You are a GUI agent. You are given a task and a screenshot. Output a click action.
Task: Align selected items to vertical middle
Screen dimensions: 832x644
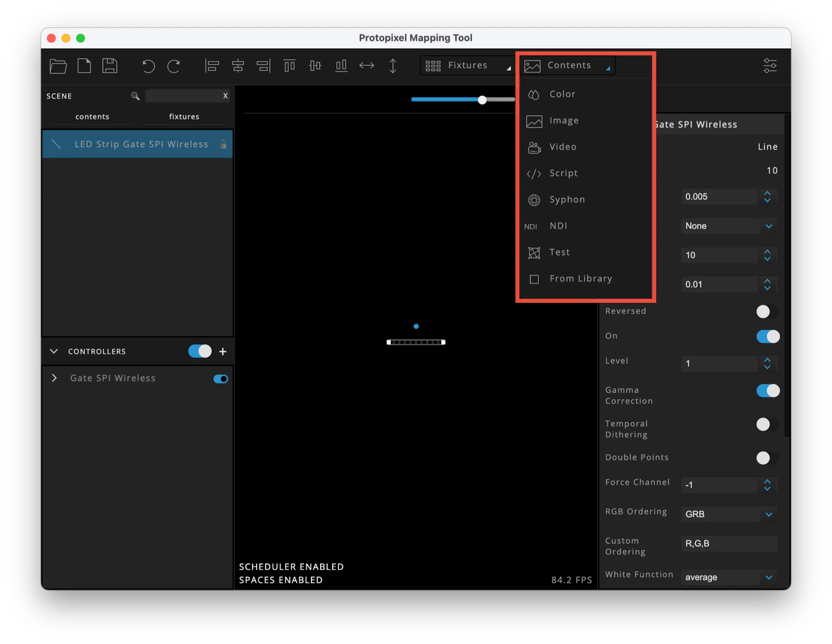click(315, 65)
